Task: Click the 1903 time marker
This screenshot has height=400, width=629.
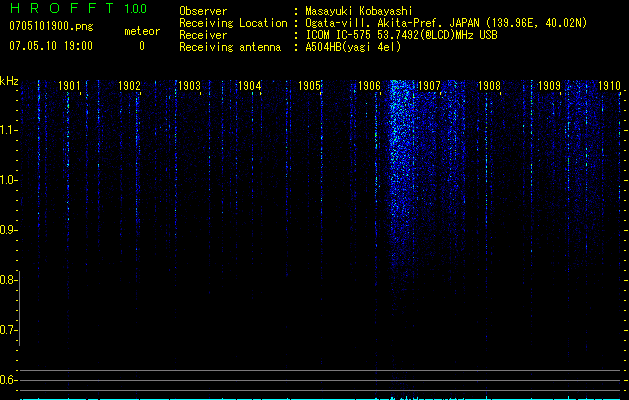Action: click(189, 86)
